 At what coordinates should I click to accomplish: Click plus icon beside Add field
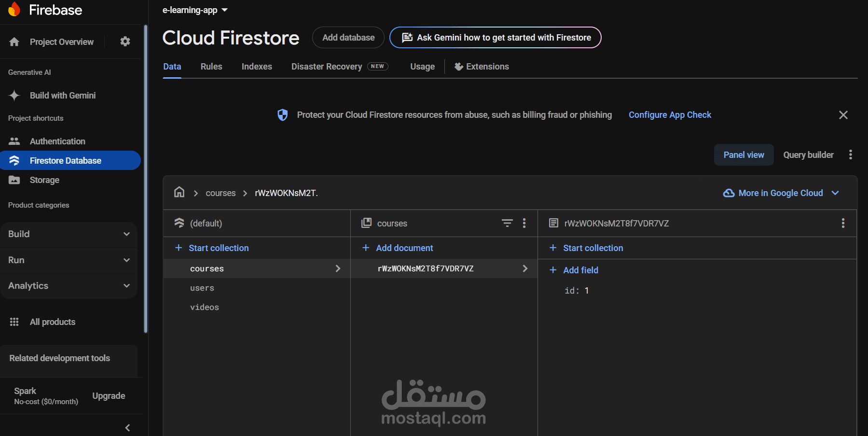(x=553, y=270)
